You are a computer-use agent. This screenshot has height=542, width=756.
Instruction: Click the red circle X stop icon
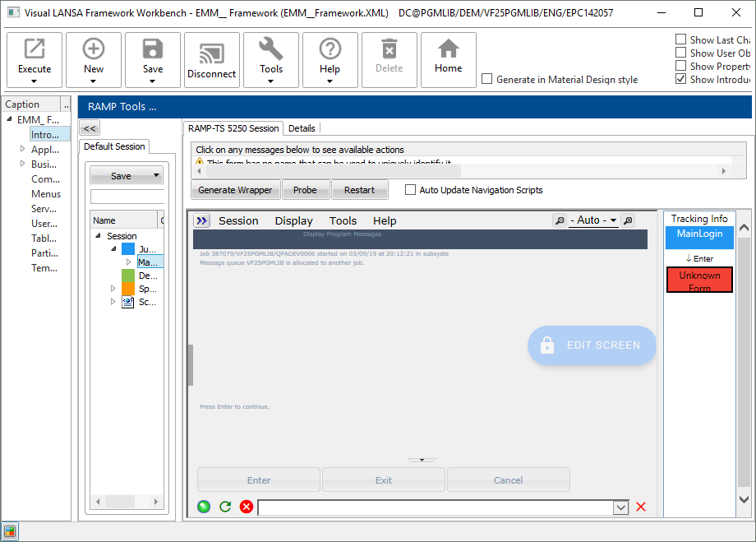pos(247,507)
